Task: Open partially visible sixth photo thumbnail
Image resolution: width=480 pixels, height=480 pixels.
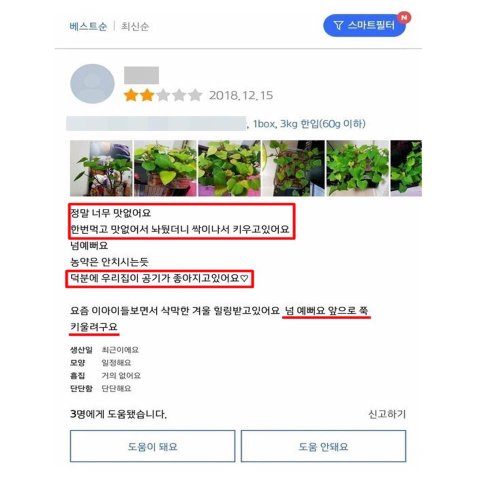Action: (406, 168)
